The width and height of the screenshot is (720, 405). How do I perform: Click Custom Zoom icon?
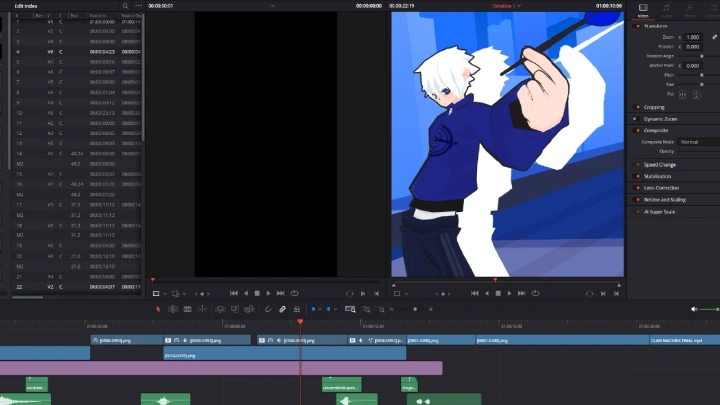click(380, 309)
